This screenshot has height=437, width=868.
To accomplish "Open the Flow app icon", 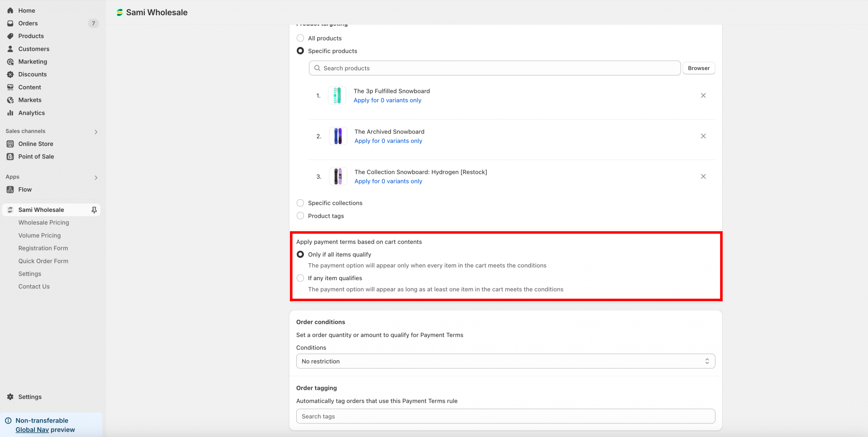I will click(x=10, y=189).
